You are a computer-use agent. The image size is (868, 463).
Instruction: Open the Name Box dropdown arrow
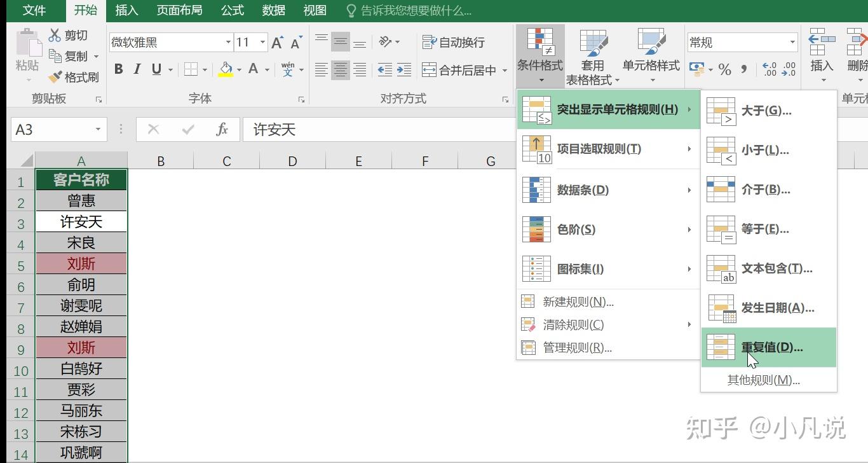click(98, 130)
